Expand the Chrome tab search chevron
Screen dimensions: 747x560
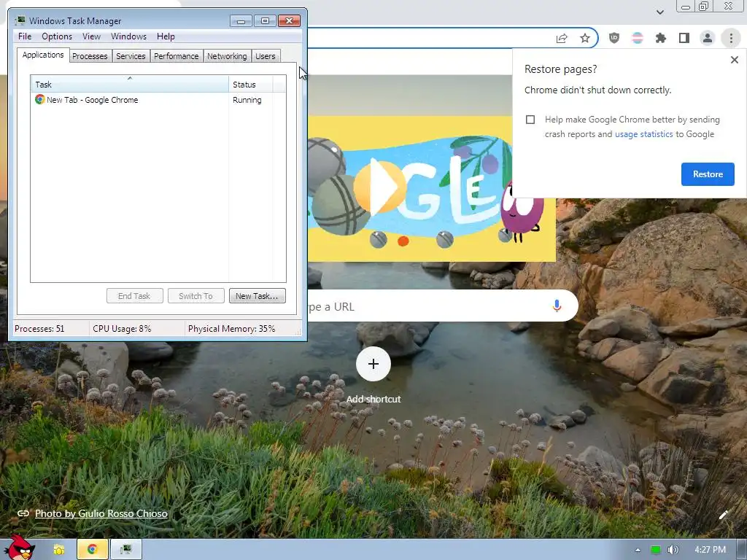tap(659, 12)
